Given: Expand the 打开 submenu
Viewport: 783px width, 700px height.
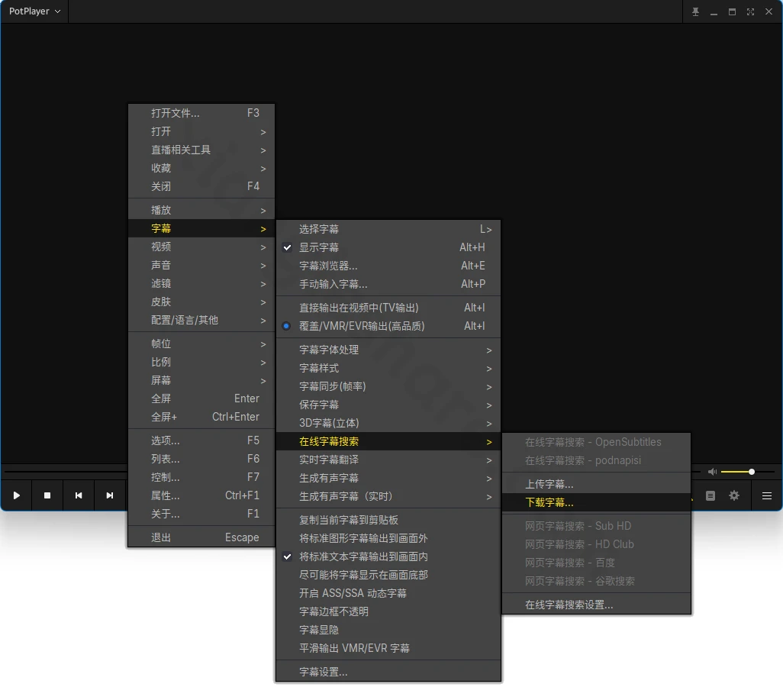Looking at the screenshot, I should 201,131.
